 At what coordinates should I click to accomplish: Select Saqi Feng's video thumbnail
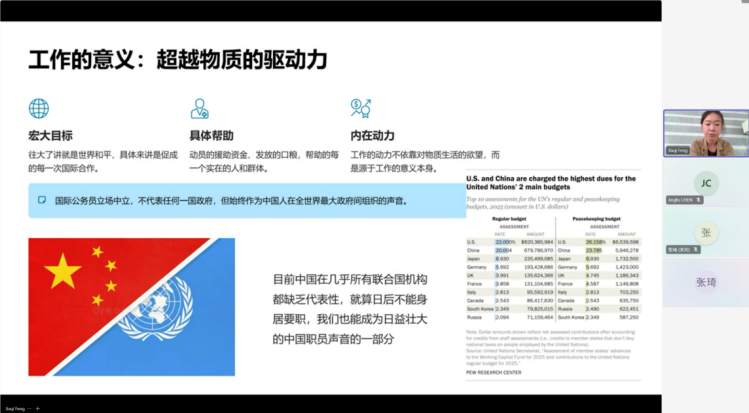[x=706, y=133]
